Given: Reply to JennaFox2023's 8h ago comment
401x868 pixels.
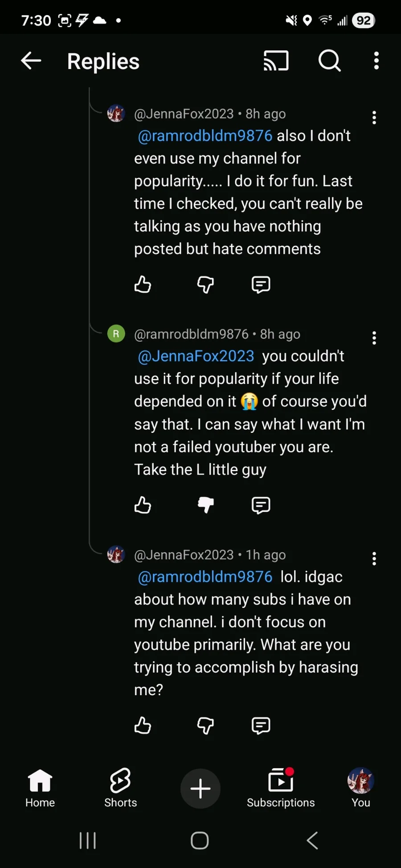Looking at the screenshot, I should [x=261, y=285].
